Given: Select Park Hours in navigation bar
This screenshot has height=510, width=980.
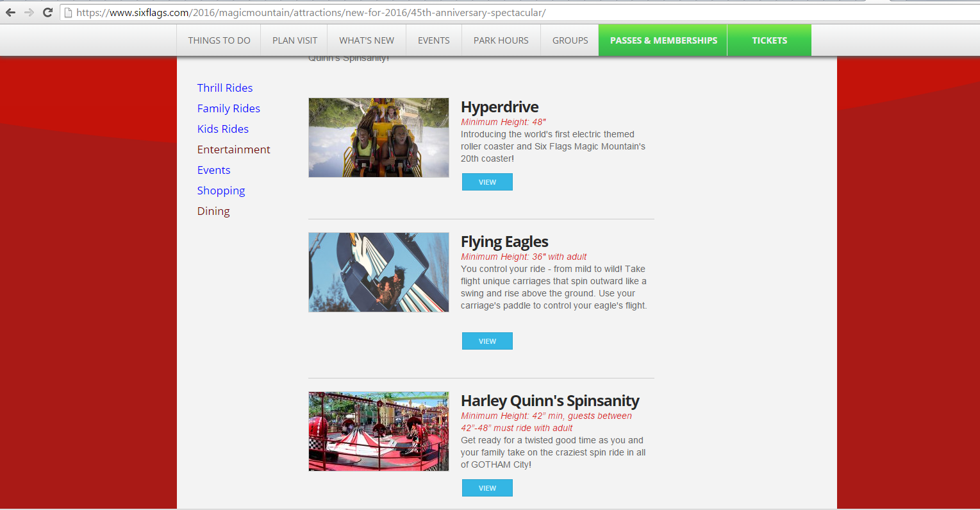Looking at the screenshot, I should (x=501, y=40).
